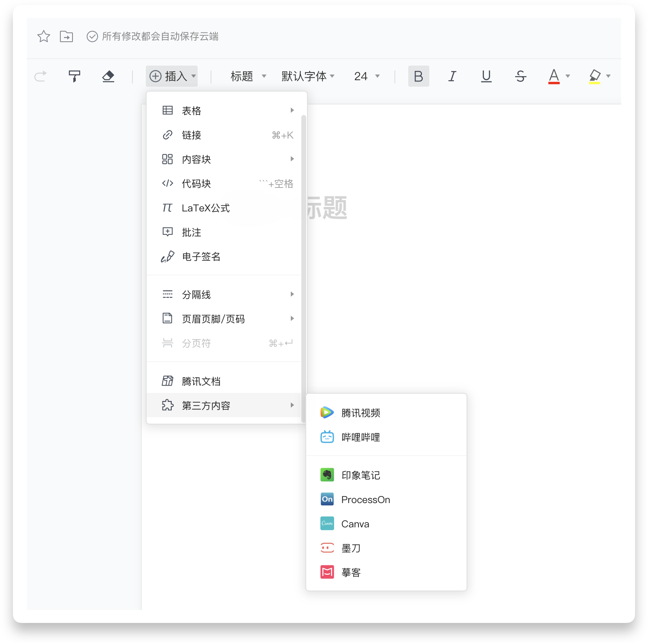Click the pi formula icon
648x644 pixels.
tap(167, 208)
